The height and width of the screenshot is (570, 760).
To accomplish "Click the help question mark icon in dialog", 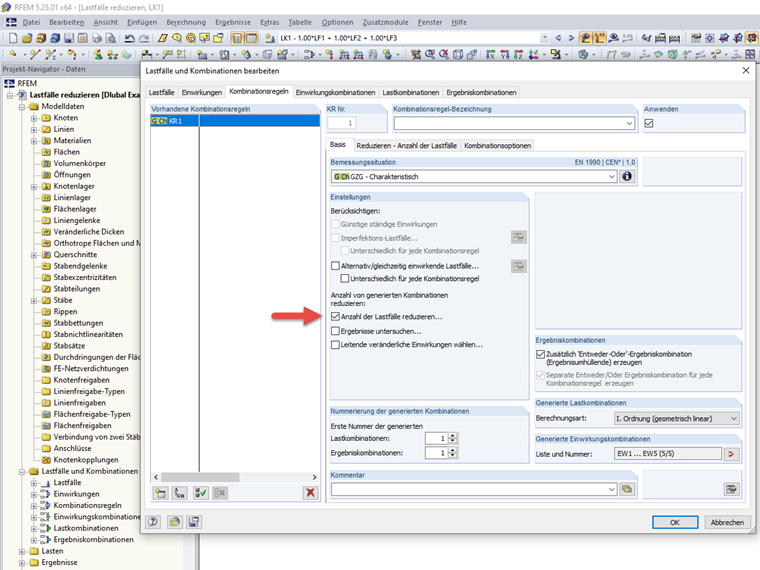I will pos(153,522).
